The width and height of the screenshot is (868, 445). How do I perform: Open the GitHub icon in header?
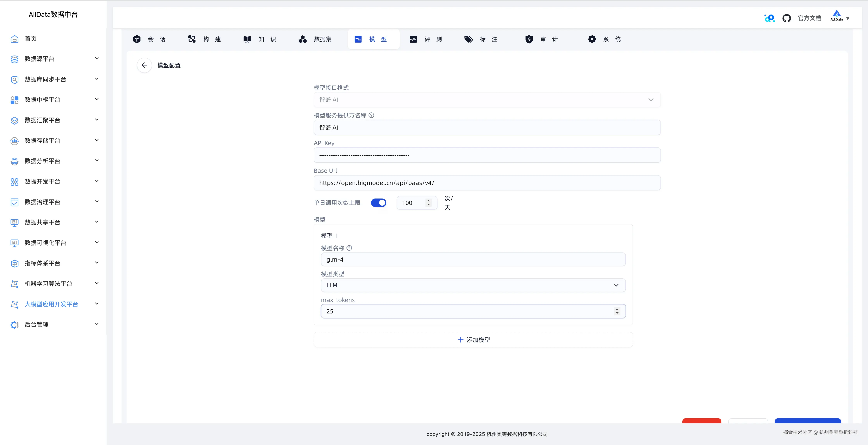point(786,18)
